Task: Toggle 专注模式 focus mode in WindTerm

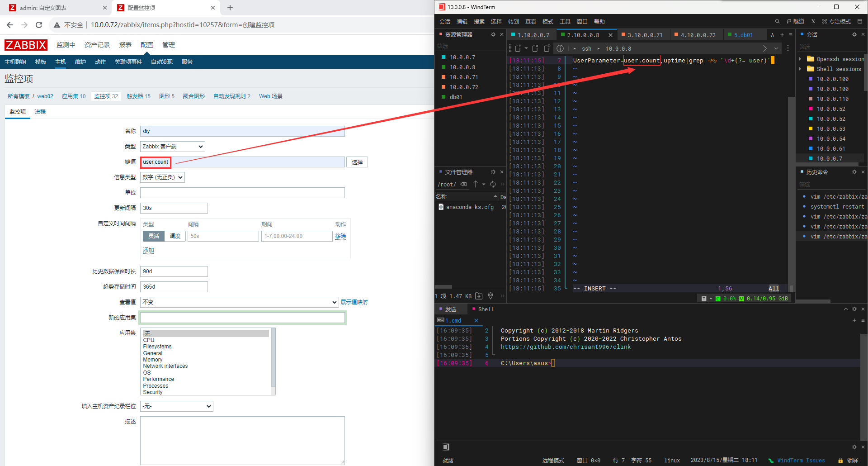Action: [x=836, y=21]
